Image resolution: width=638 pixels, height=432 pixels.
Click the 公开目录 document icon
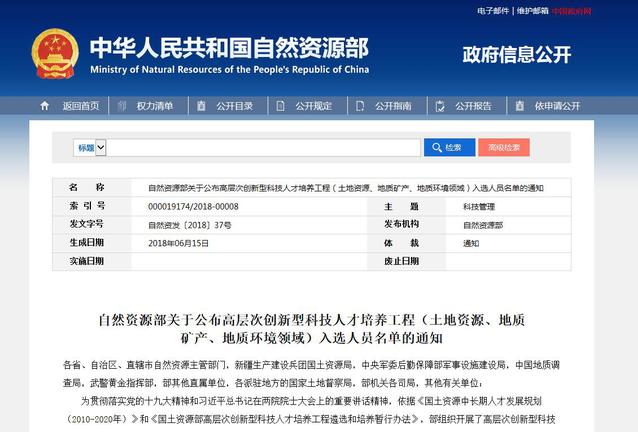click(201, 106)
